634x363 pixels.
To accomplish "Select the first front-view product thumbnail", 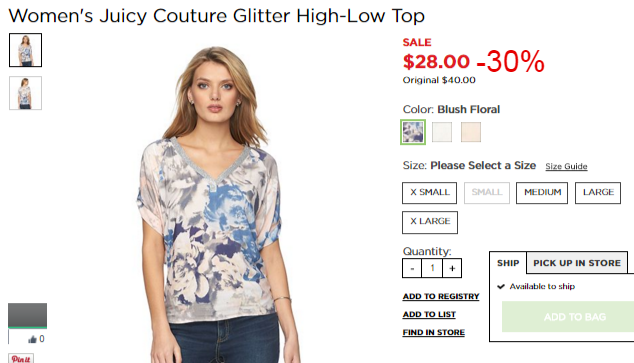I will [x=25, y=50].
